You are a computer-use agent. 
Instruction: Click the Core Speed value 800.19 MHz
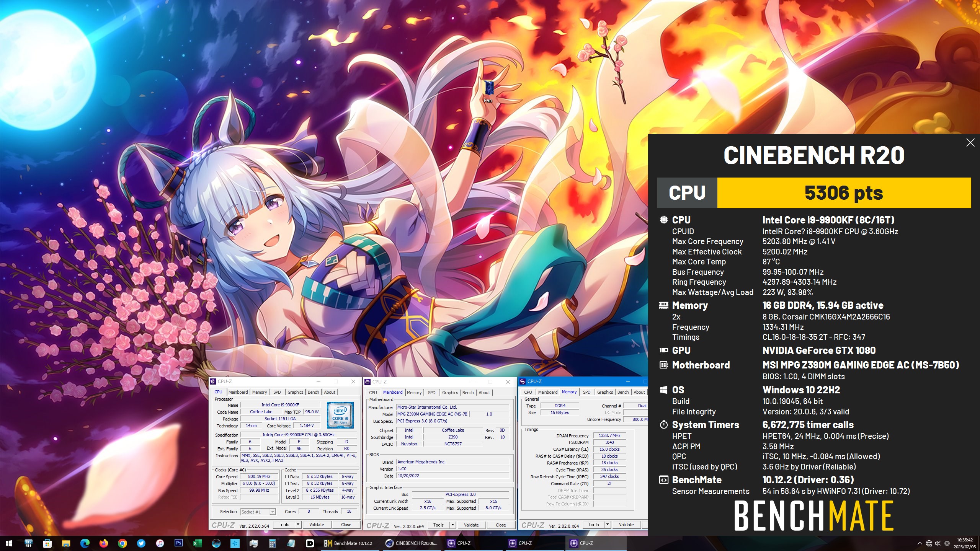[x=259, y=477]
